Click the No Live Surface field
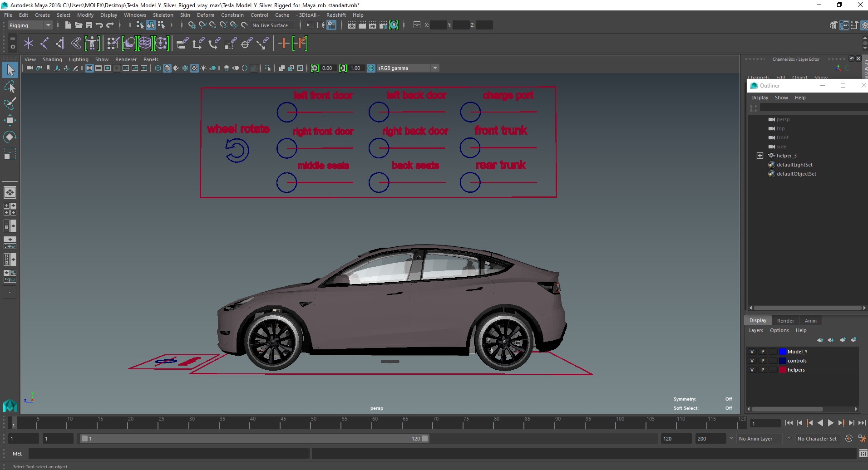This screenshot has height=470, width=868. coord(273,25)
